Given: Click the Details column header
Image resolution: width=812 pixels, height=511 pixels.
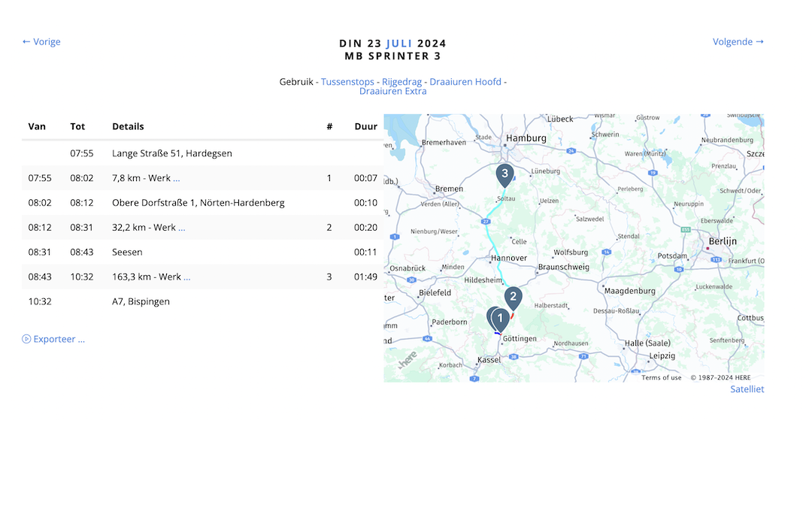Looking at the screenshot, I should [128, 126].
